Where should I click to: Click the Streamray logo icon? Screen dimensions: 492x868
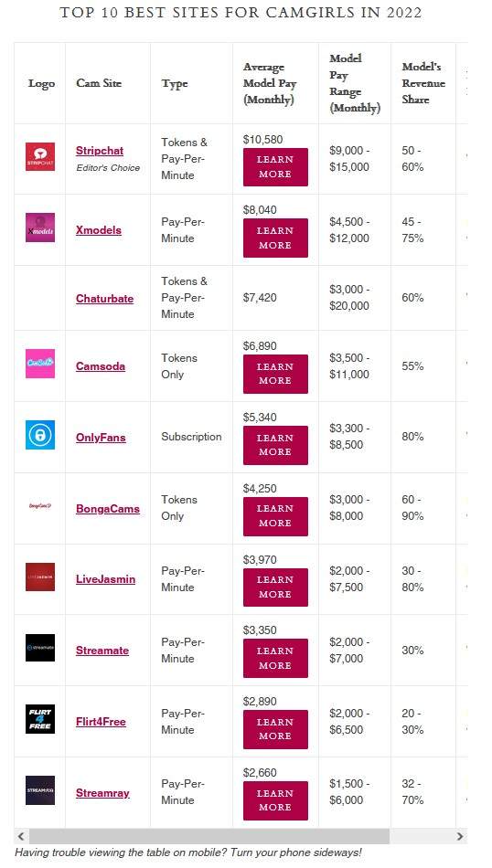pos(40,790)
